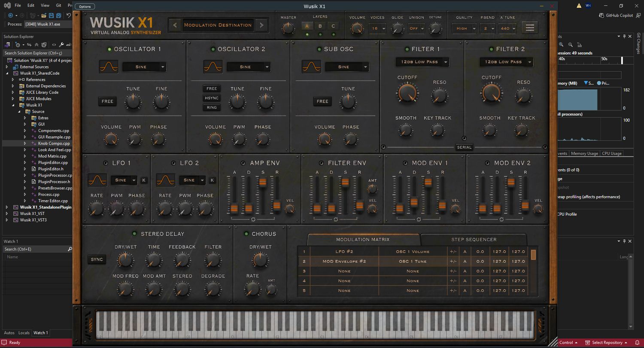Click Undo arrow in Visual Studio toolbar
This screenshot has height=348, width=644.
point(69,15)
